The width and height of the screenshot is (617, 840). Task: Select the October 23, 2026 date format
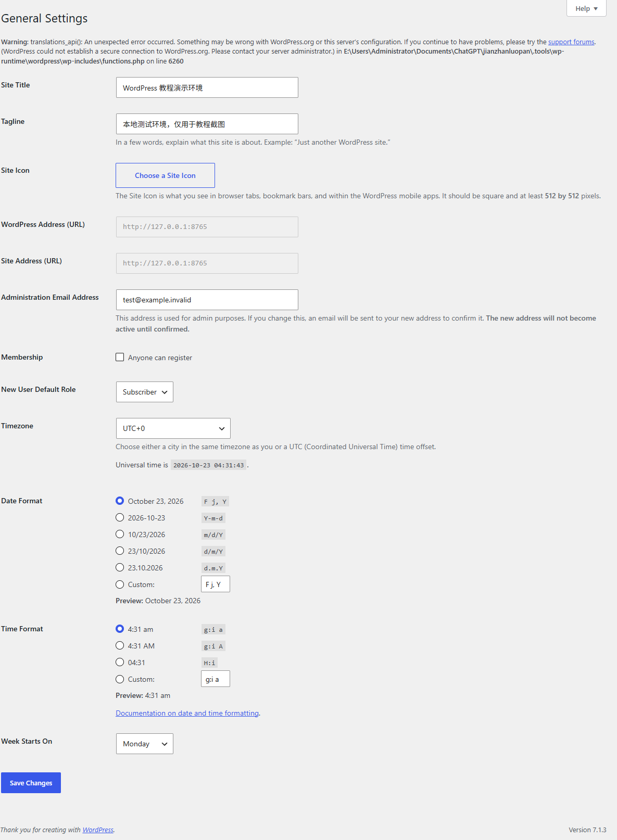[120, 501]
